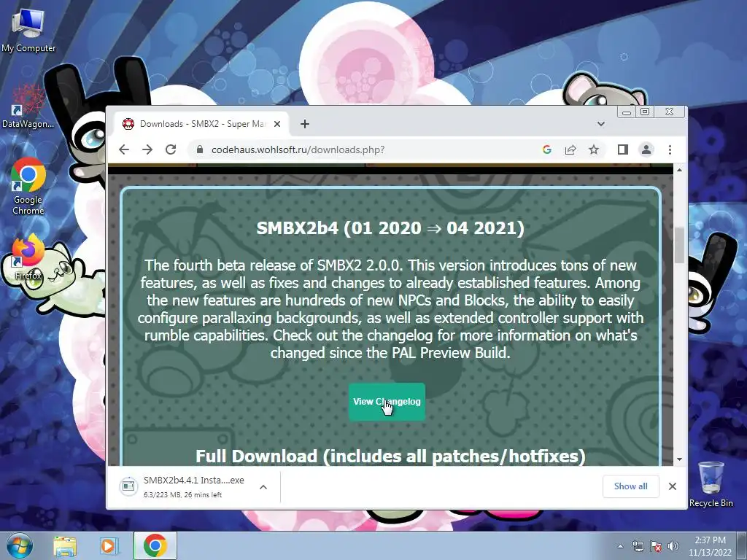
Task: Select the My Computer desktop icon
Action: click(28, 31)
